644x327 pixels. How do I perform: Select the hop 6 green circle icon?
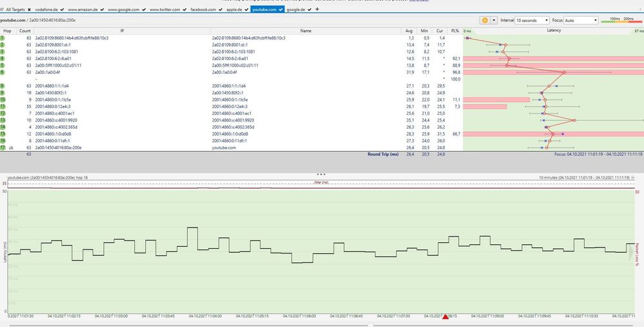pos(3,72)
